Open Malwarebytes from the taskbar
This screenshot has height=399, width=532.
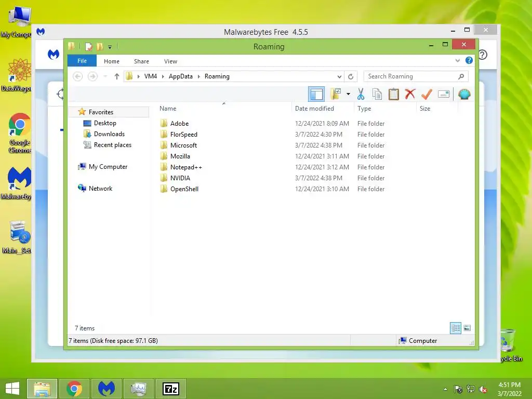click(106, 389)
